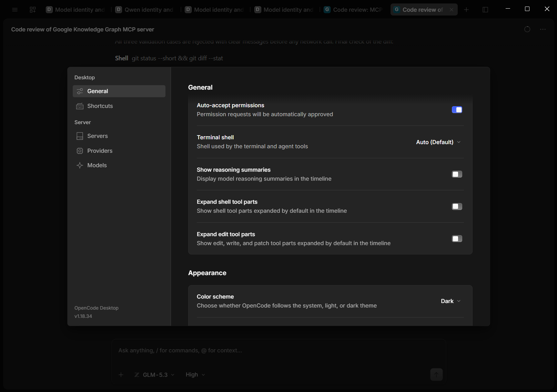Click the Models sparkle icon in sidebar
557x392 pixels.
click(80, 165)
